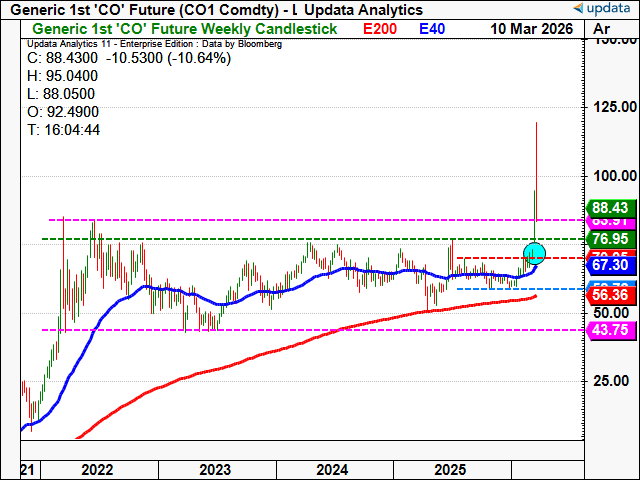The height and width of the screenshot is (480, 640).
Task: Click the 'Ar' scale type label
Action: [602, 29]
